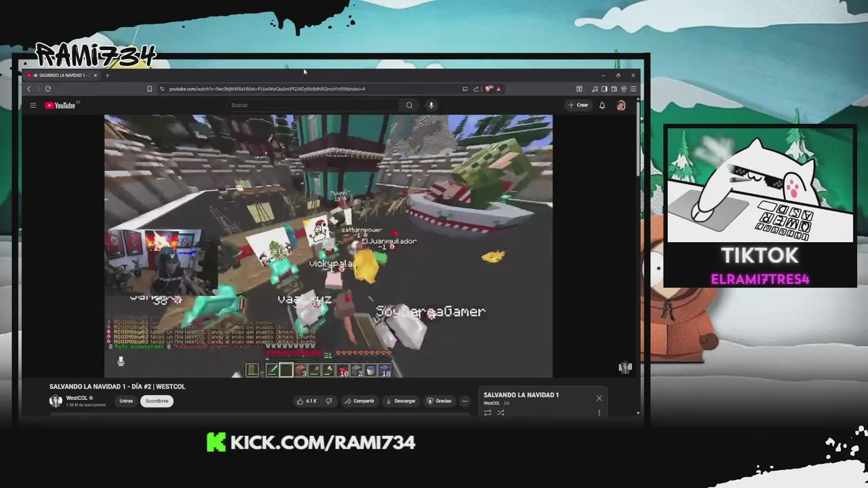
Task: Open YouTube notifications bell
Action: pyautogui.click(x=601, y=105)
